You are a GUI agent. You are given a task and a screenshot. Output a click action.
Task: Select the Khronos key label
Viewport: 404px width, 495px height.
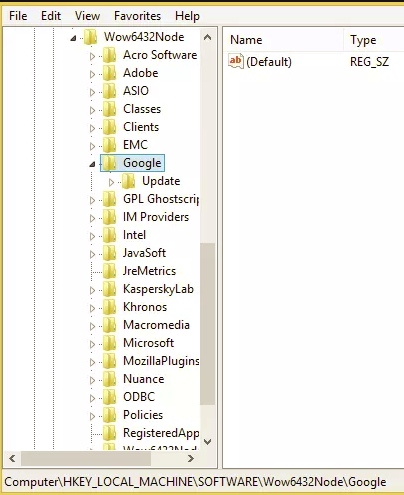[x=145, y=307]
